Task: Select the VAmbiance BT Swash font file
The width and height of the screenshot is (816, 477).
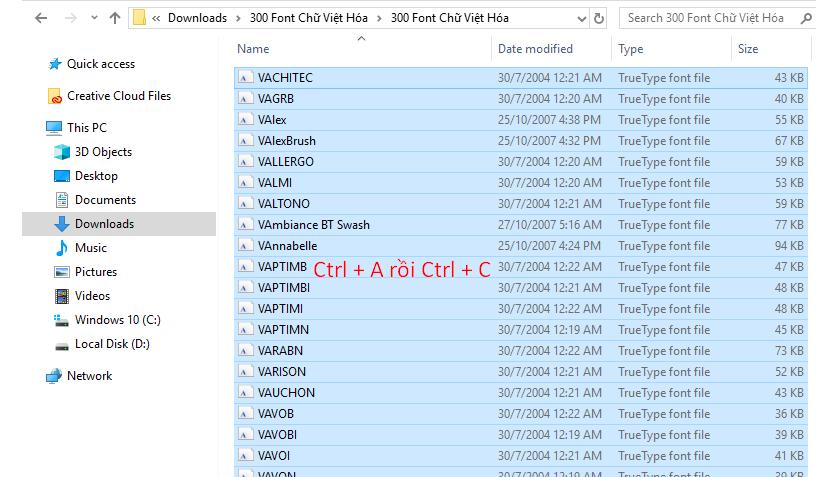Action: pyautogui.click(x=520, y=225)
